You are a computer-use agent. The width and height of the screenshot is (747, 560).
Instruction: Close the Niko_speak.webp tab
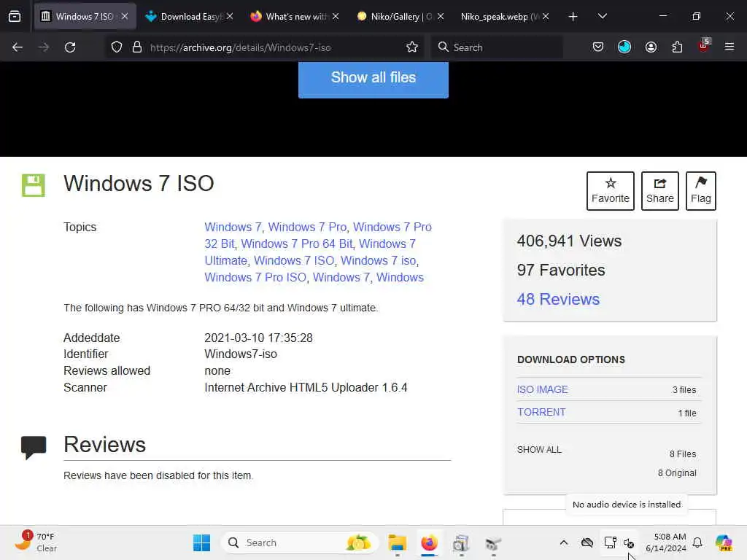tap(546, 16)
